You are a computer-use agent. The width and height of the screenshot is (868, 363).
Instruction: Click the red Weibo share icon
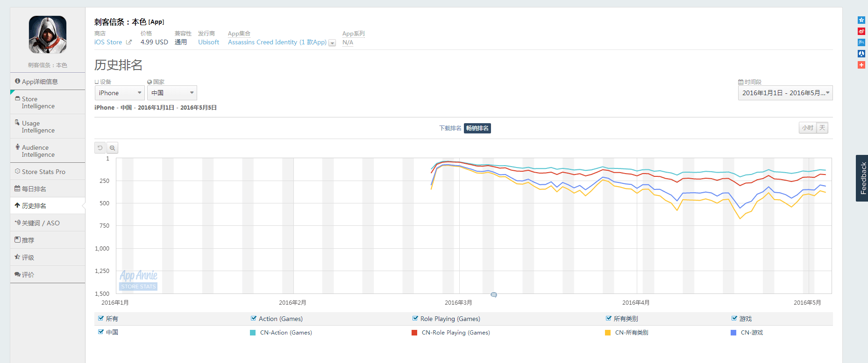[861, 31]
